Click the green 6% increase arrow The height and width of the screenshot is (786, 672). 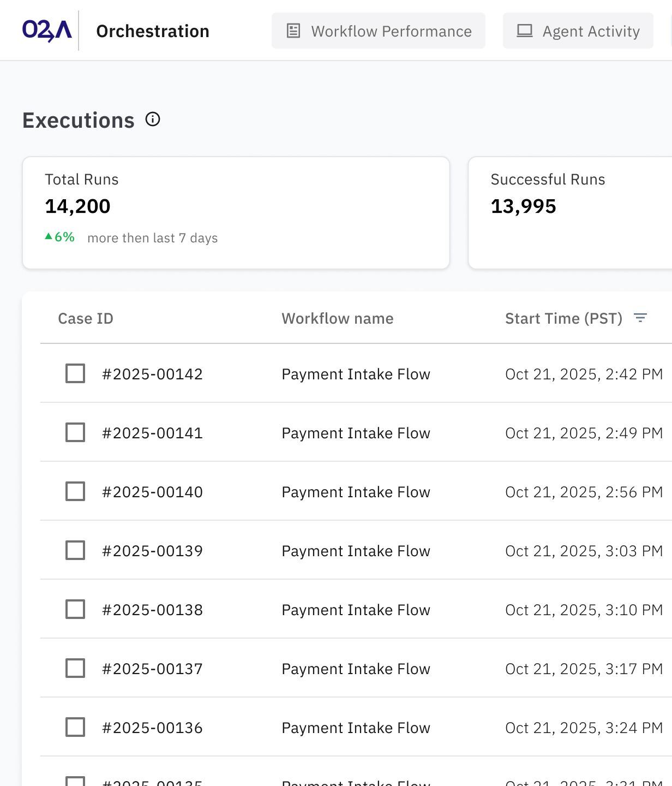(49, 237)
